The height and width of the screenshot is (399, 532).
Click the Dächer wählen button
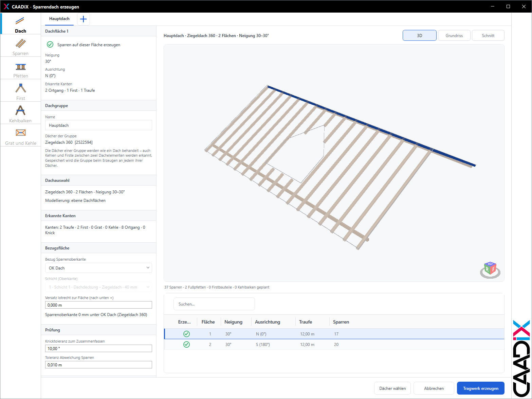[392, 388]
